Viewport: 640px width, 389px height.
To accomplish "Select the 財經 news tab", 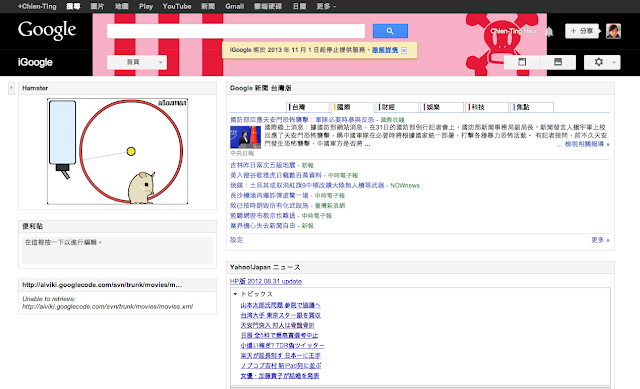I will (398, 107).
